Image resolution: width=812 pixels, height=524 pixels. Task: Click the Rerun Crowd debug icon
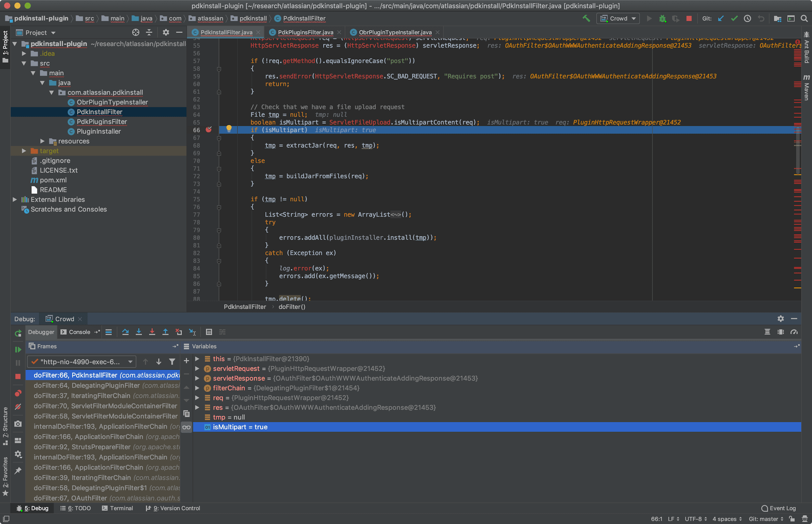[x=18, y=333]
